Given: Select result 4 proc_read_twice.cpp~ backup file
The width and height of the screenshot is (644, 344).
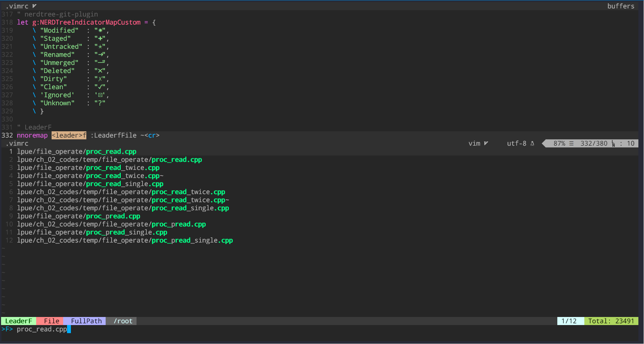Looking at the screenshot, I should click(90, 176).
